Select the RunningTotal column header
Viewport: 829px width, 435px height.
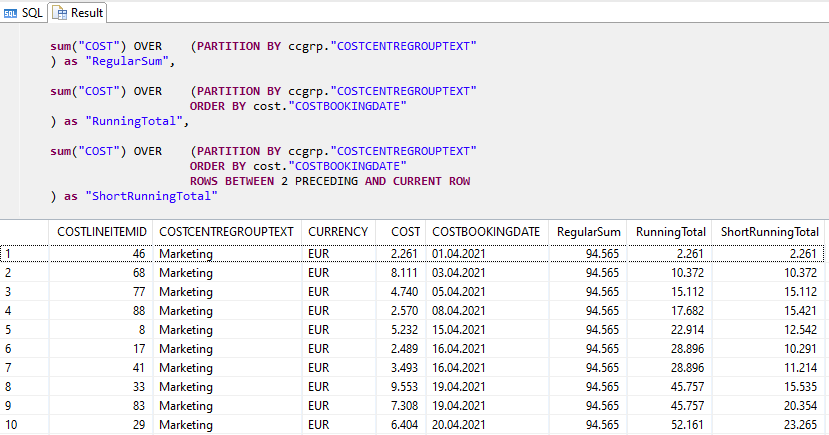pyautogui.click(x=671, y=231)
